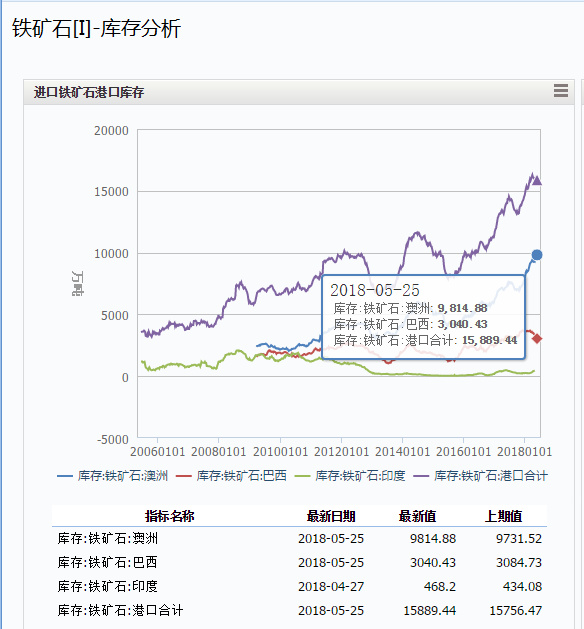This screenshot has height=629, width=584.
Task: Click the 上期值 column header
Action: click(x=503, y=516)
